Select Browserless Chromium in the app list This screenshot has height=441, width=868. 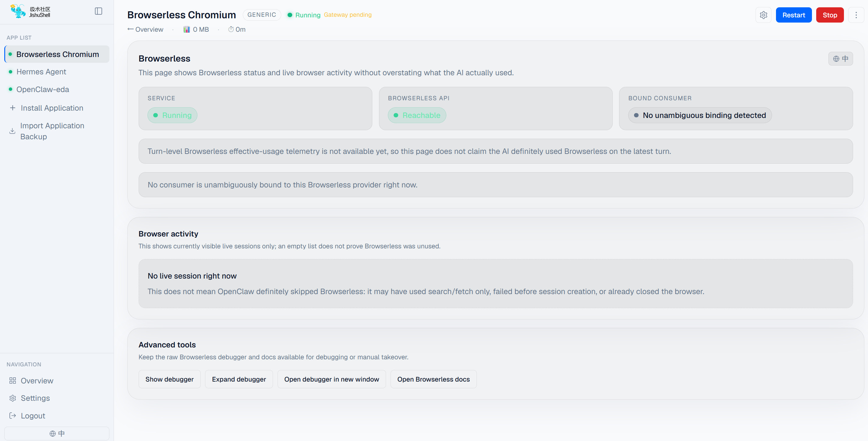point(57,54)
